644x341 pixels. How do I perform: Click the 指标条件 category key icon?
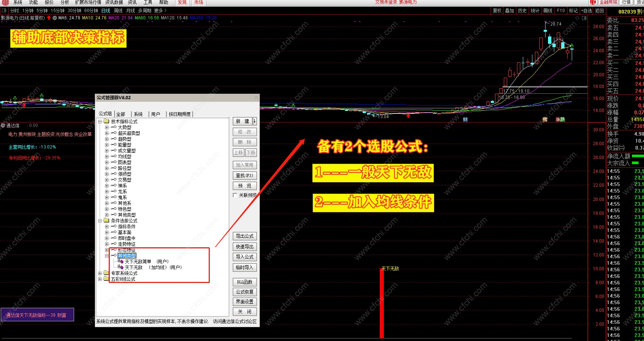114,226
